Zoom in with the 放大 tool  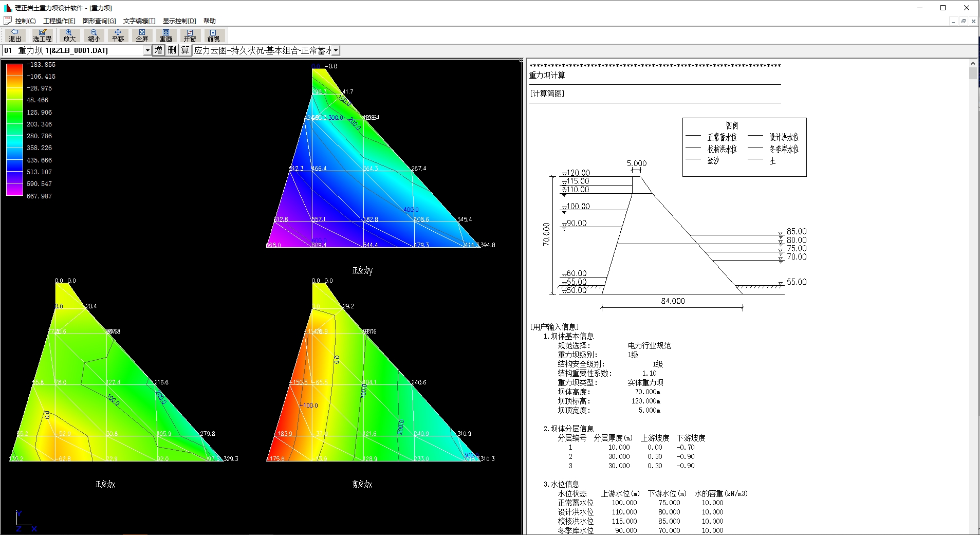click(69, 35)
